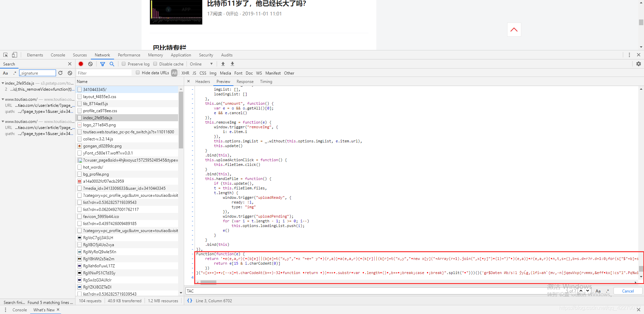Screen dimensions: 644x314
Task: Activate the inspect element picker icon
Action: (5, 55)
